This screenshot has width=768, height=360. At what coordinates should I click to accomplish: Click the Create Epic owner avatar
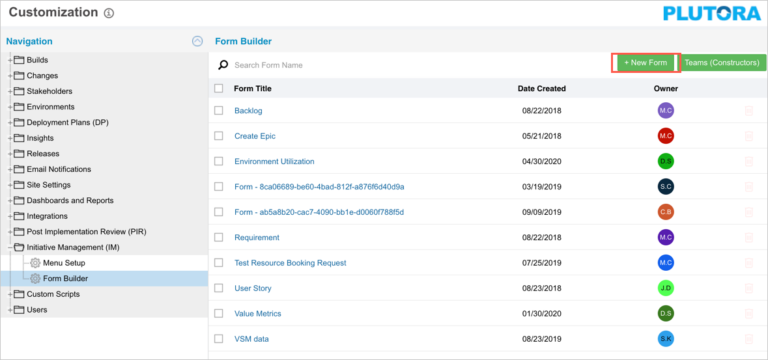666,136
